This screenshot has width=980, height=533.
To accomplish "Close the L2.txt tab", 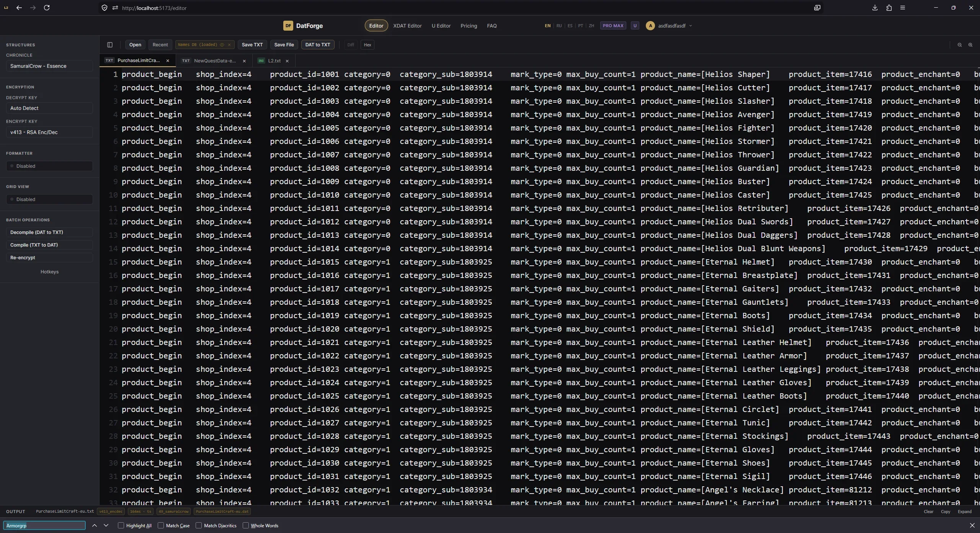I will pyautogui.click(x=287, y=61).
